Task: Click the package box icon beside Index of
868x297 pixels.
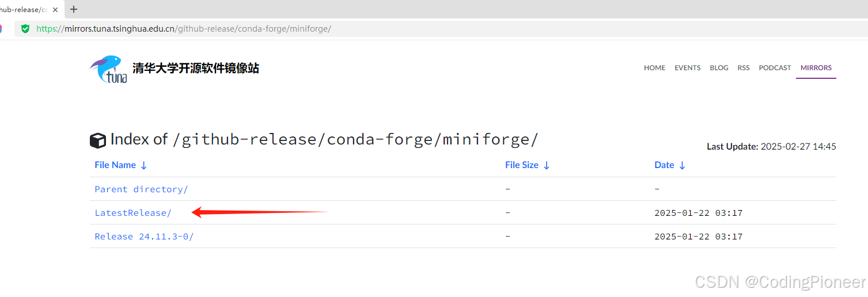Action: point(98,140)
